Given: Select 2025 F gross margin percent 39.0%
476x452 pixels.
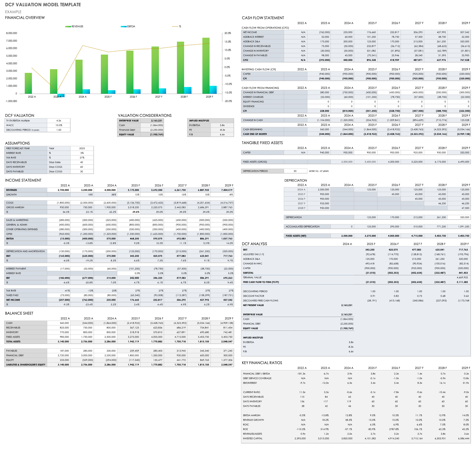Looking at the screenshot, I should (x=129, y=212).
